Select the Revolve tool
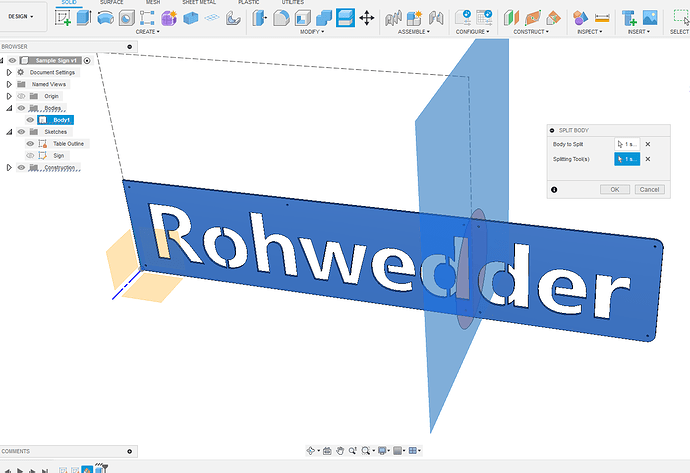690x473 pixels. click(x=105, y=18)
